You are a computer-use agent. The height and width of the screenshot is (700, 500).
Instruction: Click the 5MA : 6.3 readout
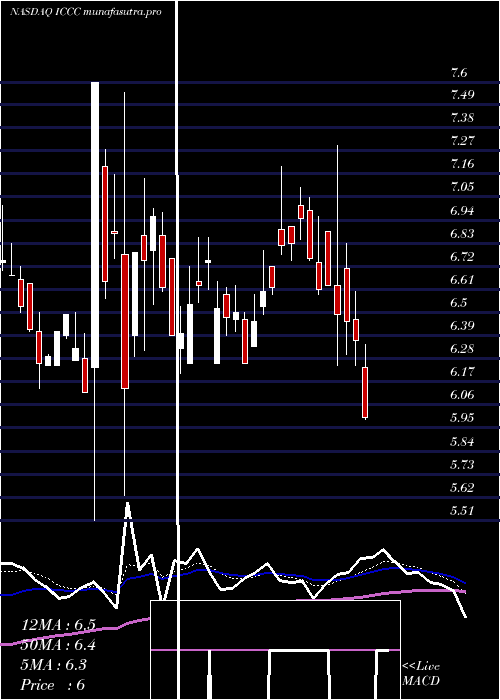[54, 665]
